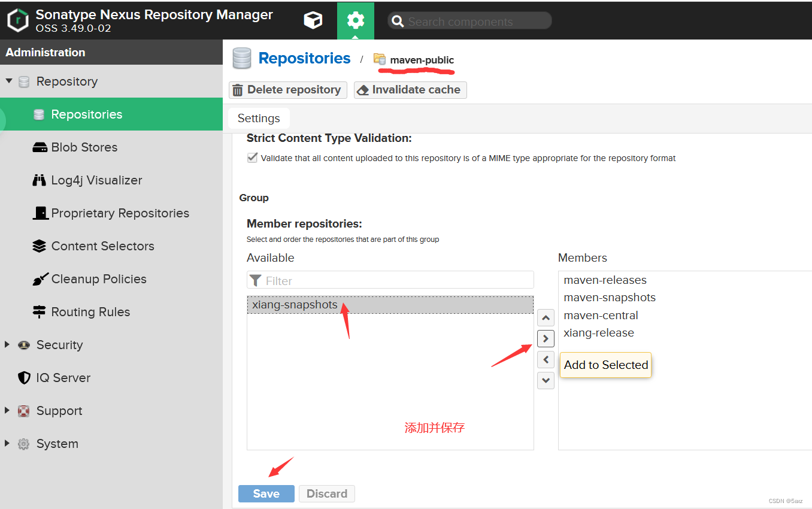Select xiang-snapshots in Available list
812x509 pixels.
[390, 304]
